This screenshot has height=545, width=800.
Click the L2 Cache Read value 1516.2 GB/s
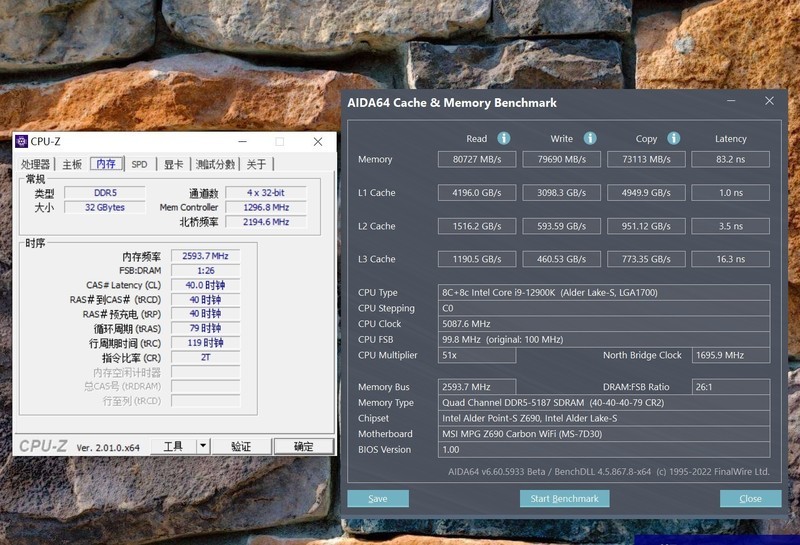(477, 226)
